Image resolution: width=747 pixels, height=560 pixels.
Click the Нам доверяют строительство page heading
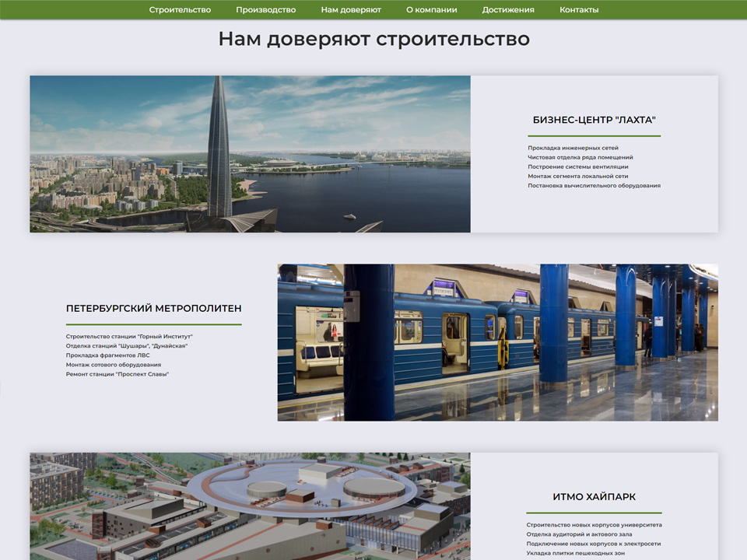coord(373,39)
